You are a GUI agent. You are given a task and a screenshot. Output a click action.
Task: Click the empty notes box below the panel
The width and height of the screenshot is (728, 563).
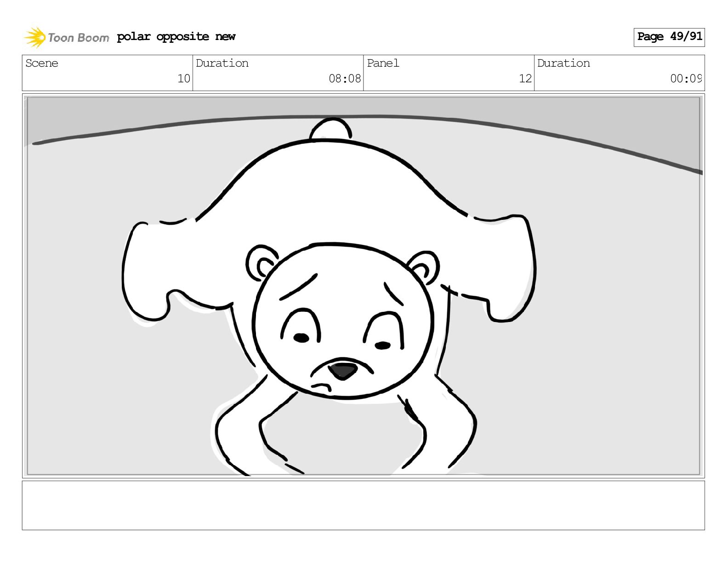(x=363, y=506)
